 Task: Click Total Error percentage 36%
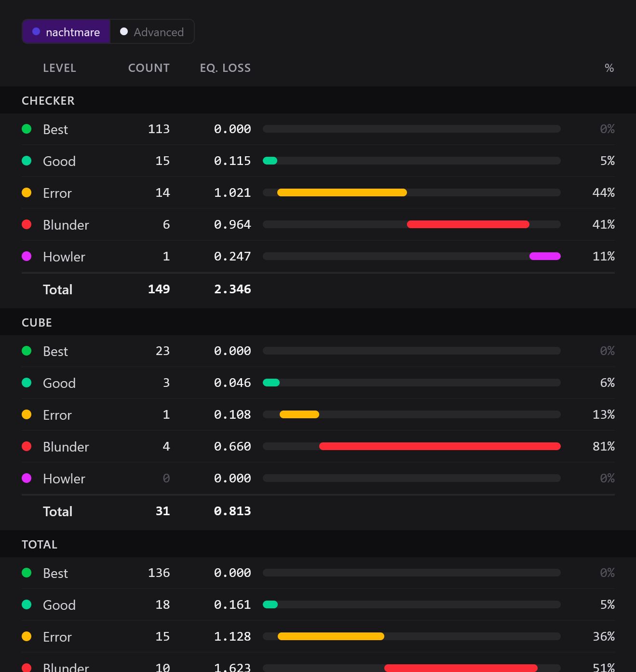pos(604,636)
